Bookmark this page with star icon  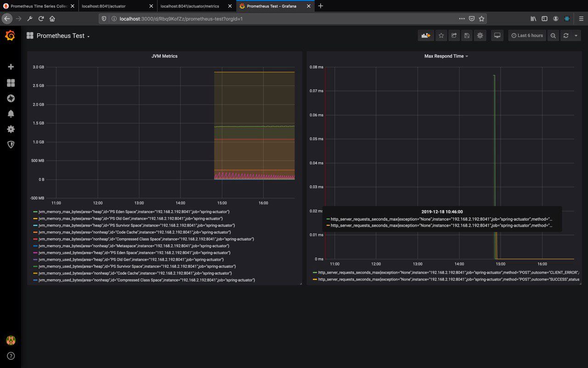[x=481, y=18]
